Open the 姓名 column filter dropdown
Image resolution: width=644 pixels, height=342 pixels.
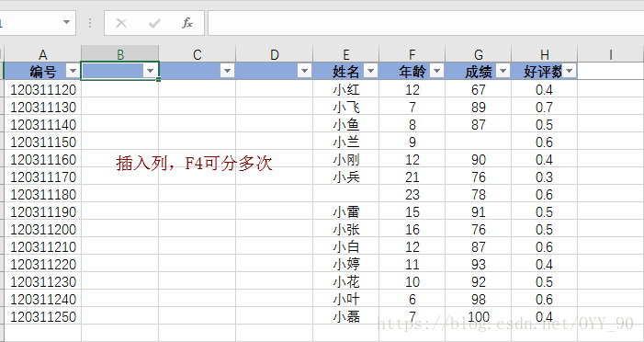tap(370, 71)
